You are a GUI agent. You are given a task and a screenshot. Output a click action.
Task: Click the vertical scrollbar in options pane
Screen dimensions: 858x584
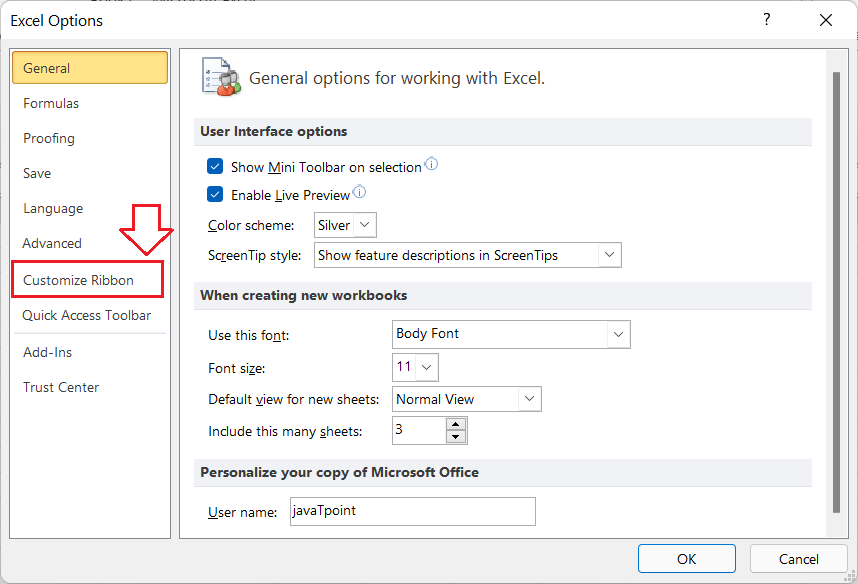pos(836,292)
